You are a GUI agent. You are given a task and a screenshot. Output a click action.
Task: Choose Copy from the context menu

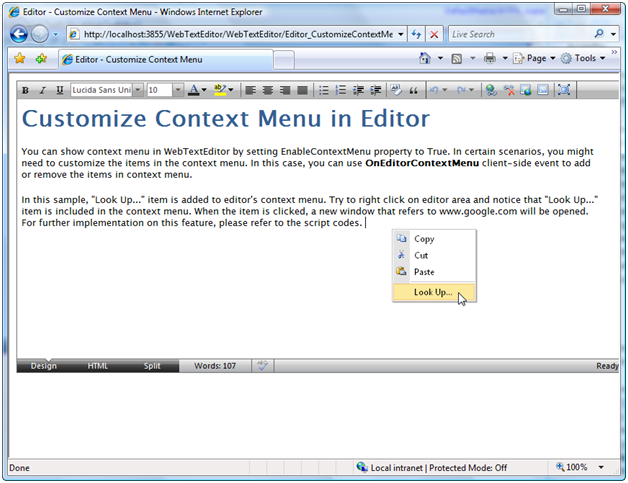pyautogui.click(x=424, y=239)
